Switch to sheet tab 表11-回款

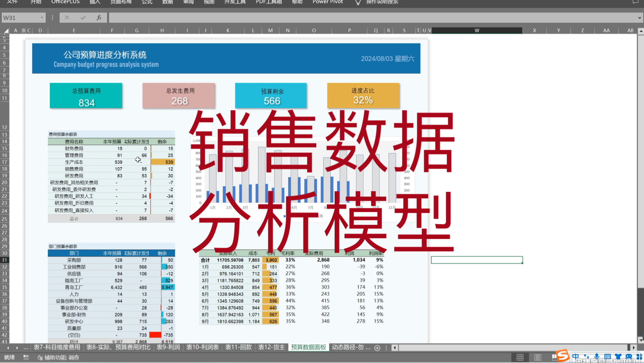pyautogui.click(x=238, y=347)
